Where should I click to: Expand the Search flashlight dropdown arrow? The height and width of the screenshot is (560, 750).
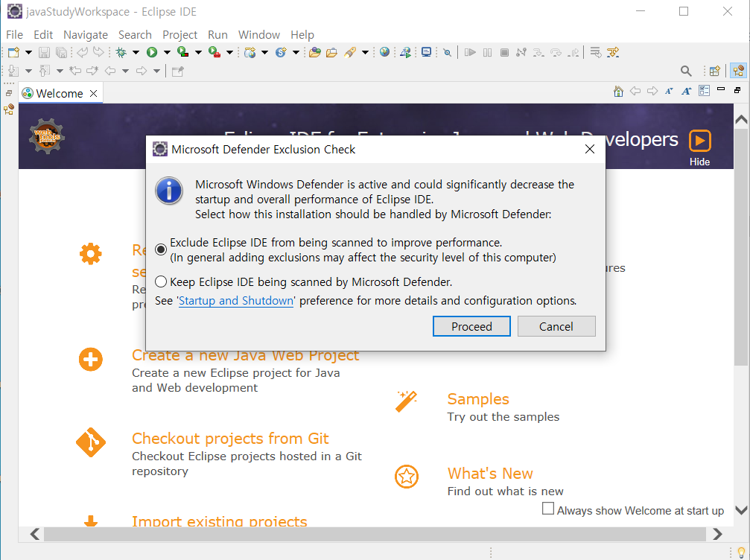tap(365, 52)
